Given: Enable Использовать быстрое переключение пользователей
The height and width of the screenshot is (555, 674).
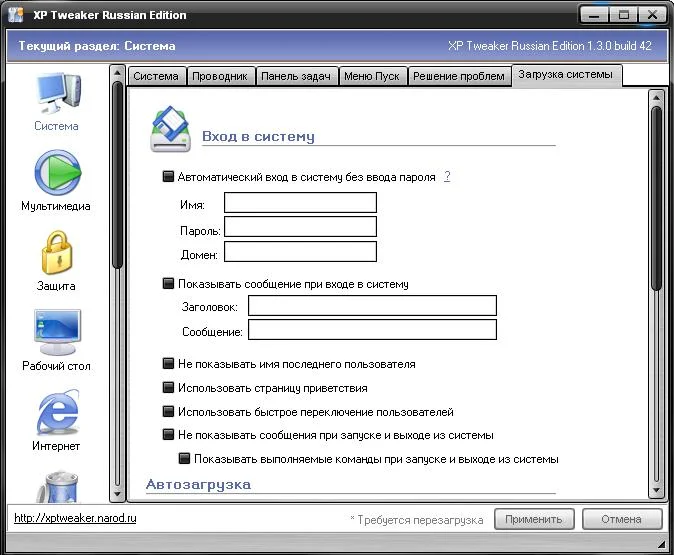Looking at the screenshot, I should [168, 411].
